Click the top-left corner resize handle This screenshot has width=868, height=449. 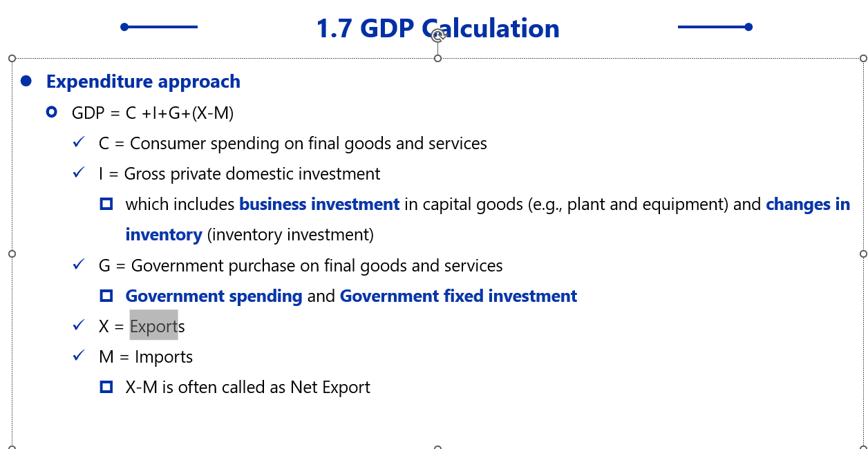click(x=12, y=59)
